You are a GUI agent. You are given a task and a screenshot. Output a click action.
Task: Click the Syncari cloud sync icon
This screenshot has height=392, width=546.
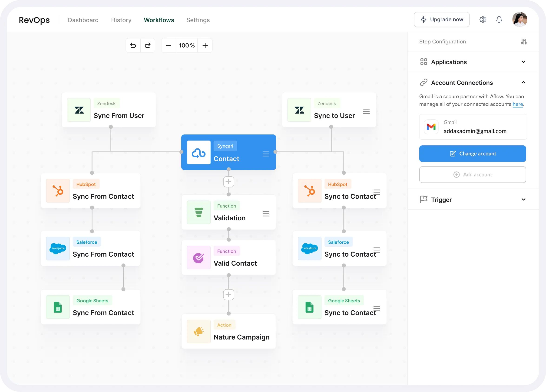[199, 153]
